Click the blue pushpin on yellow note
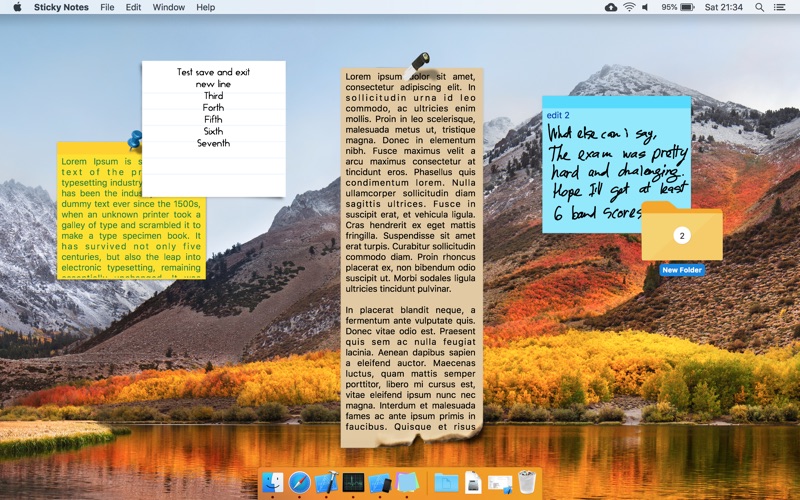 [135, 139]
